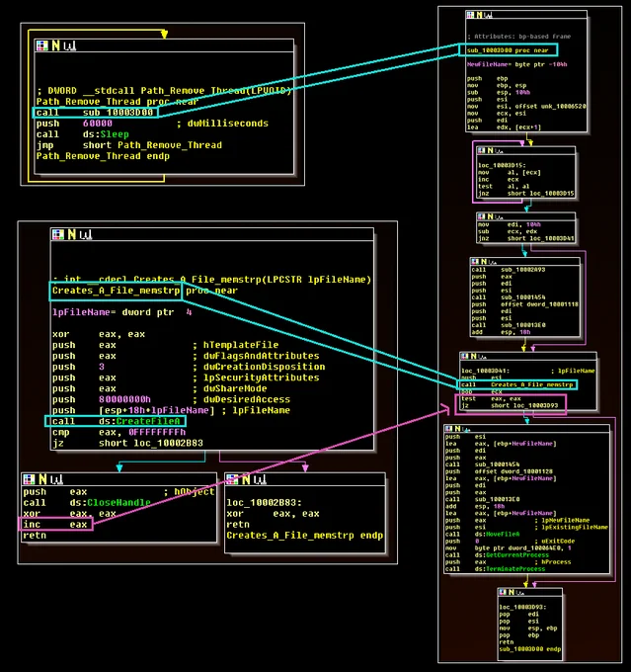Select the 'call ds:CreateFileA' instruction
Viewport: 631px width, 672px height.
coord(117,421)
